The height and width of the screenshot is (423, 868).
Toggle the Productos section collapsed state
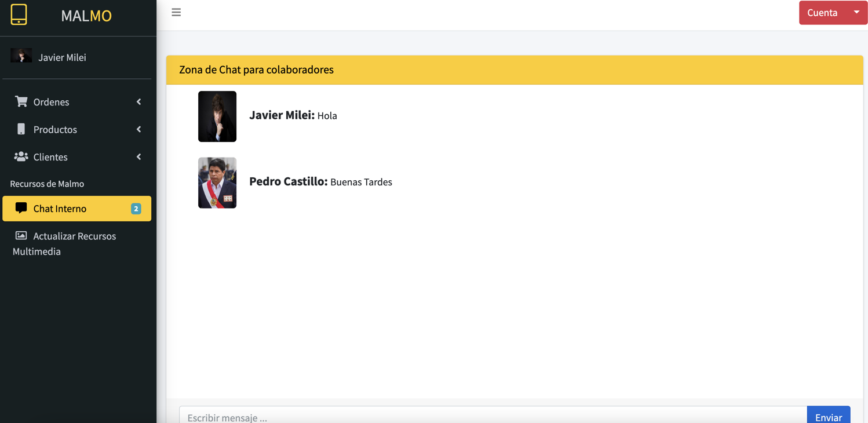(x=138, y=129)
